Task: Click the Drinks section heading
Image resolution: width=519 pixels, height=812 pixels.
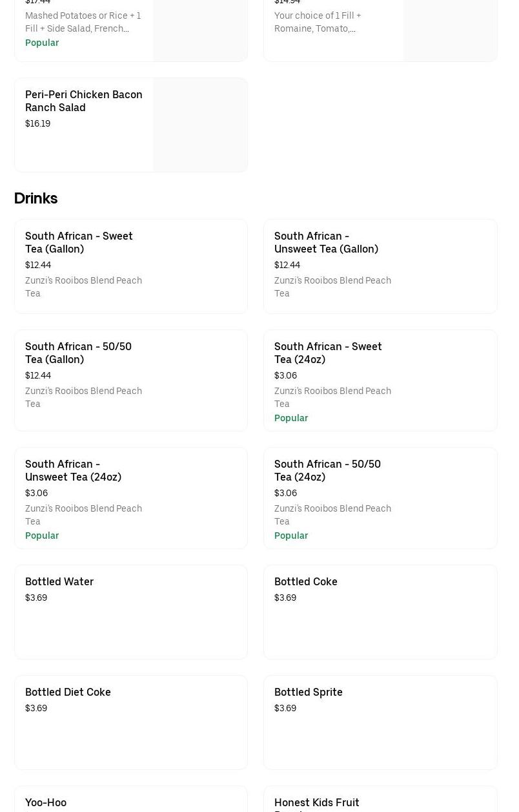Action: tap(36, 198)
